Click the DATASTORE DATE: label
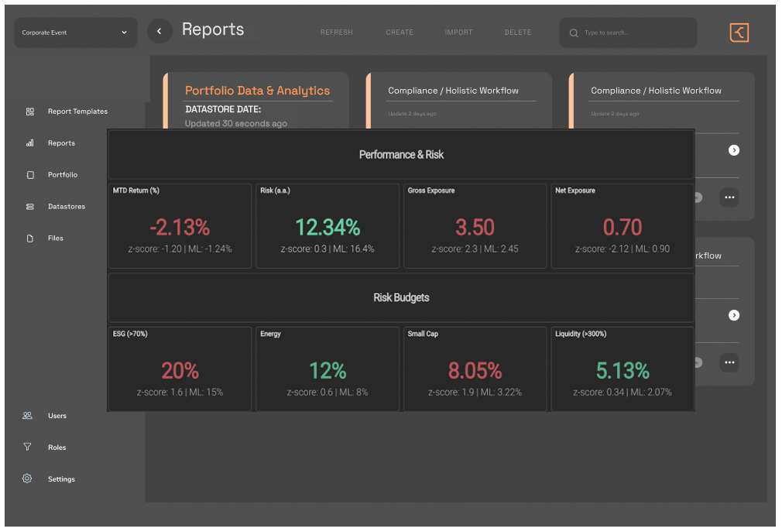Viewport: 782px width, 532px height. coord(223,109)
